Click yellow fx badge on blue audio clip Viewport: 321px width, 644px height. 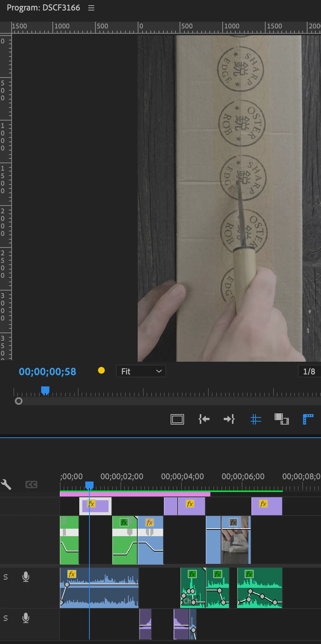coord(72,574)
